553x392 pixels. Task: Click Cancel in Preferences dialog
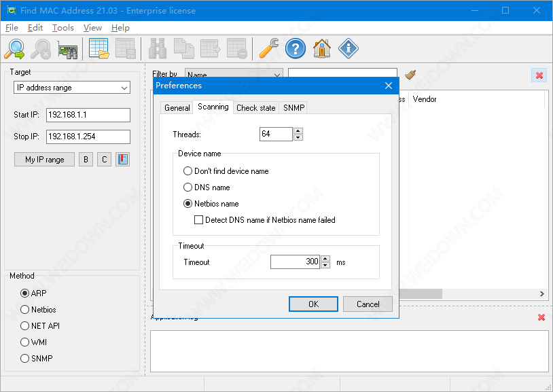(x=368, y=304)
